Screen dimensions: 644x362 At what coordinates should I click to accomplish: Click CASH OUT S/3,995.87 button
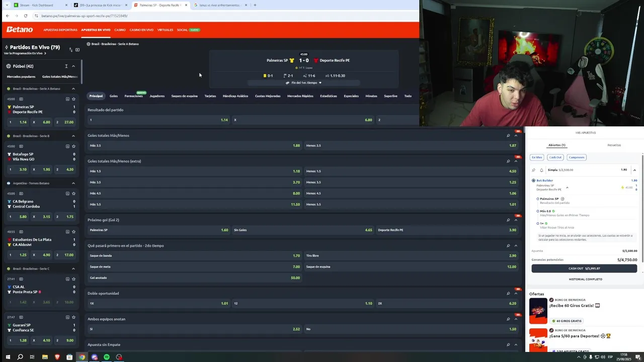pos(584,268)
